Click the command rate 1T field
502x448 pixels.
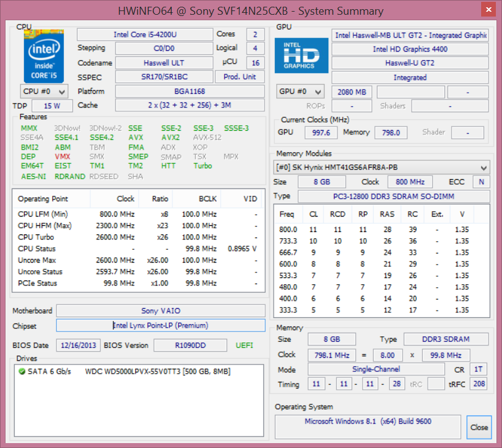478,369
